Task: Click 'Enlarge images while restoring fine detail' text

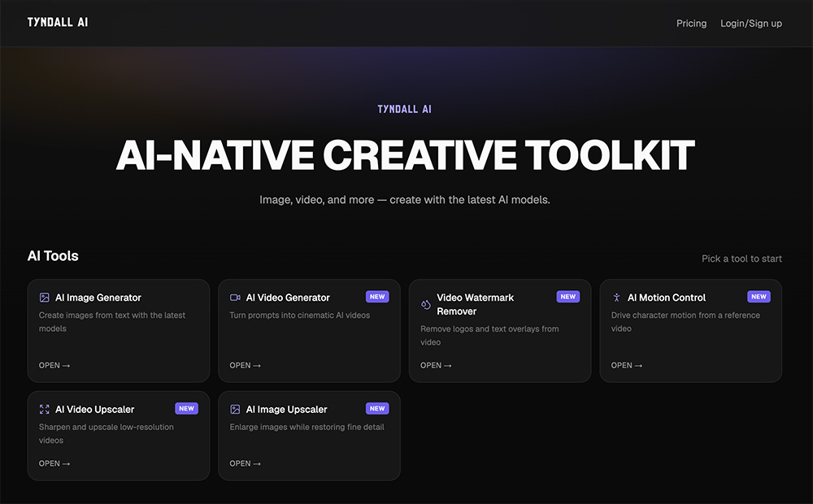Action: [307, 428]
